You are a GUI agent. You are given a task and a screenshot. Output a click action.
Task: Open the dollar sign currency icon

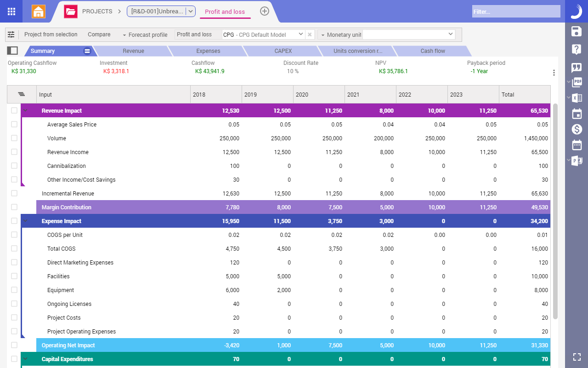(x=577, y=129)
